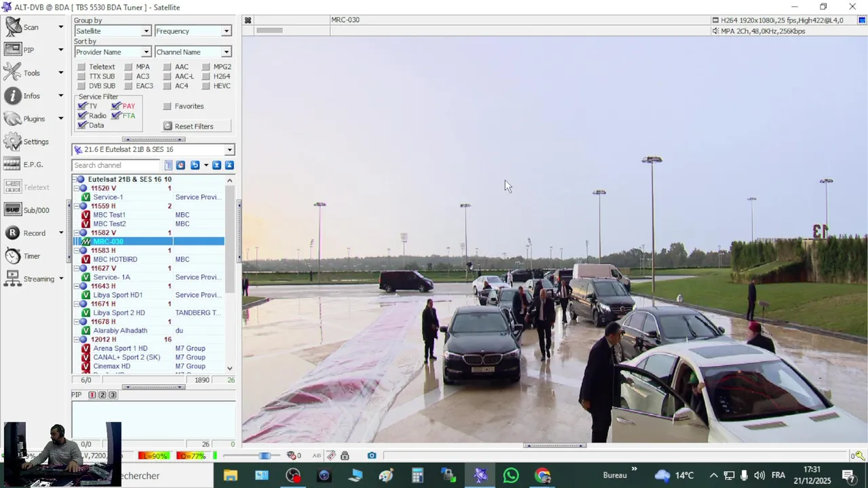The image size is (868, 488).
Task: Enable the DVB SUB checkbox
Action: [81, 86]
